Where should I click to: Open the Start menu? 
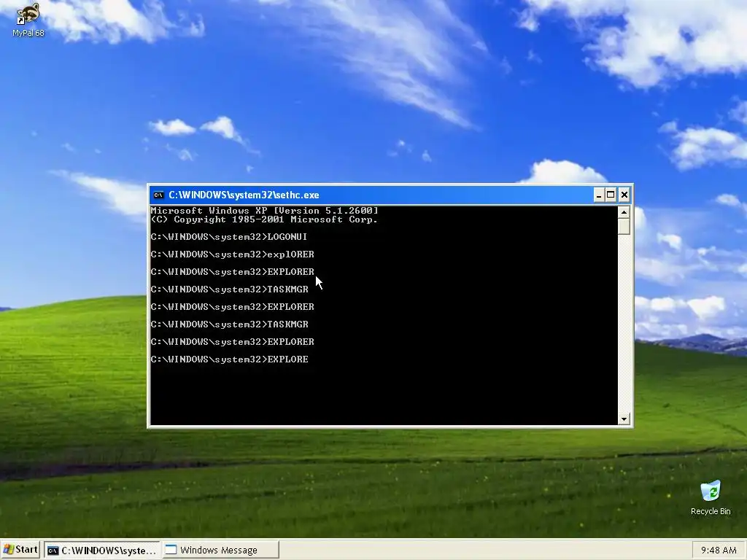(x=20, y=550)
